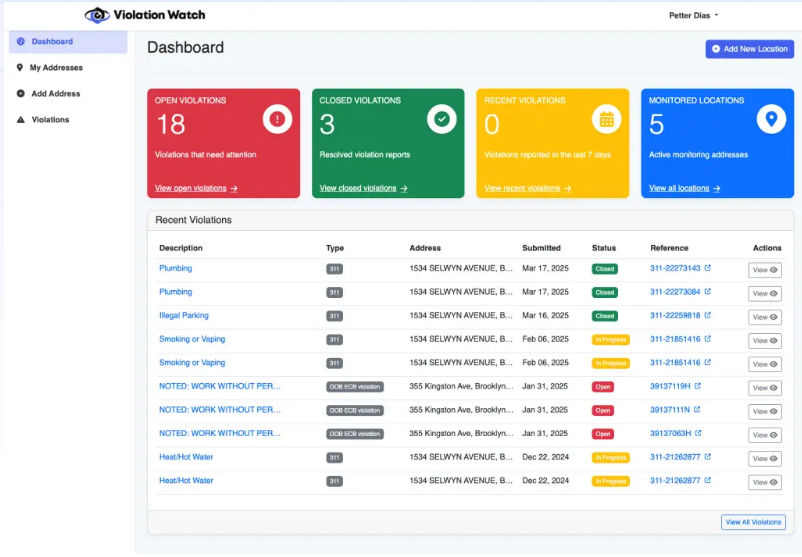Click the Closed badge in Illegal Parking row

[605, 316]
